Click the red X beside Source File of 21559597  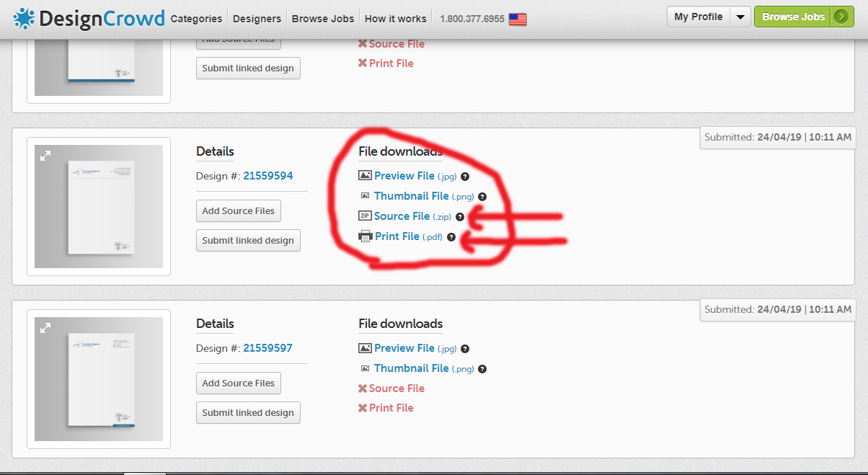pyautogui.click(x=363, y=389)
